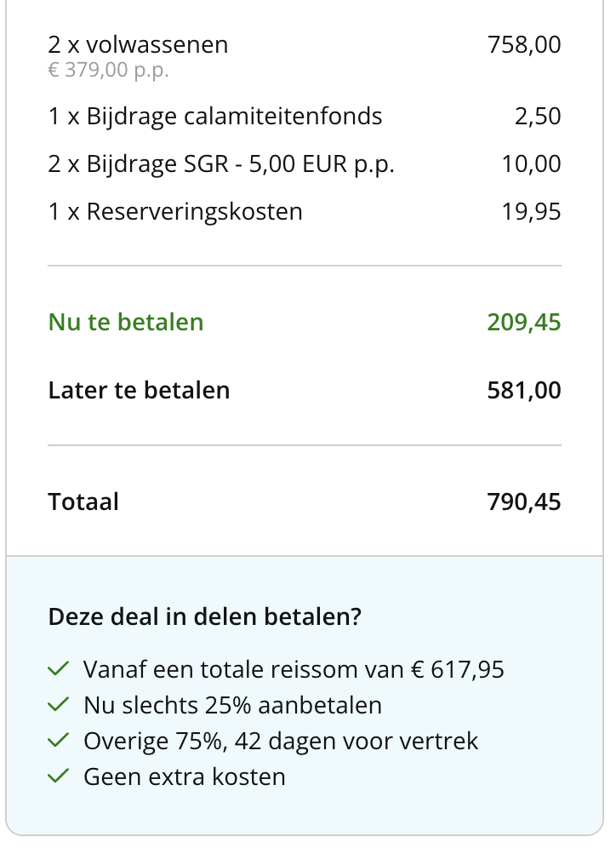
Task: Select the 'Later te betalen' label
Action: (139, 390)
